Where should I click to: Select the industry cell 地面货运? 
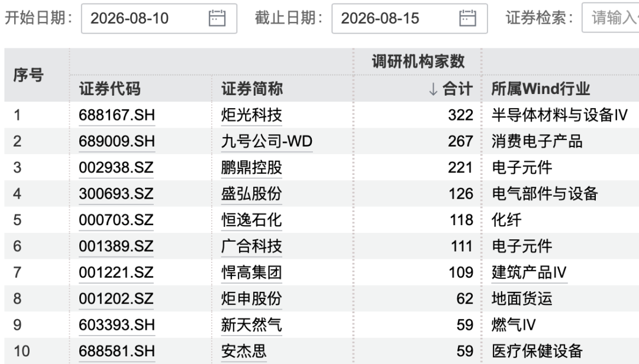522,299
